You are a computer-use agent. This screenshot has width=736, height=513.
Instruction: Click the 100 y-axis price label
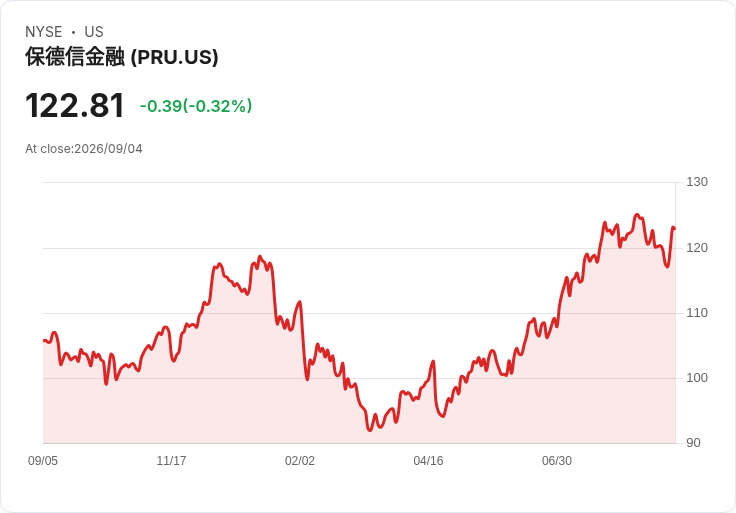point(697,378)
